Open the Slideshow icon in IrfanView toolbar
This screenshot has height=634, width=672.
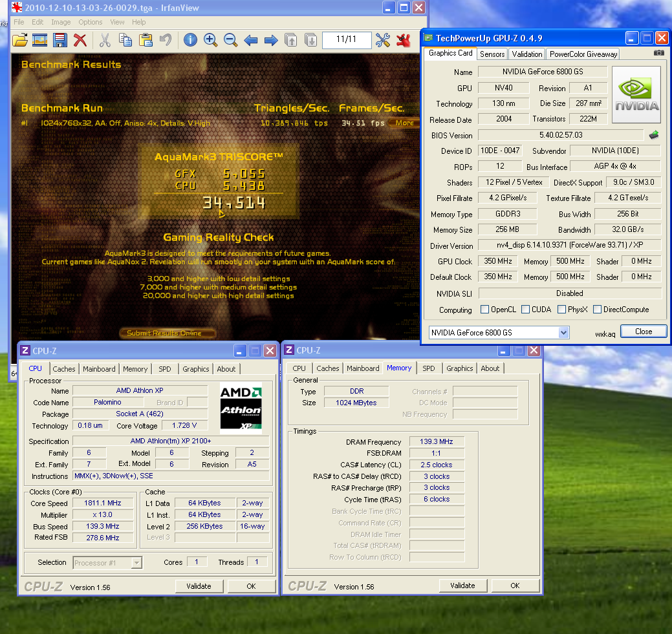(x=40, y=40)
